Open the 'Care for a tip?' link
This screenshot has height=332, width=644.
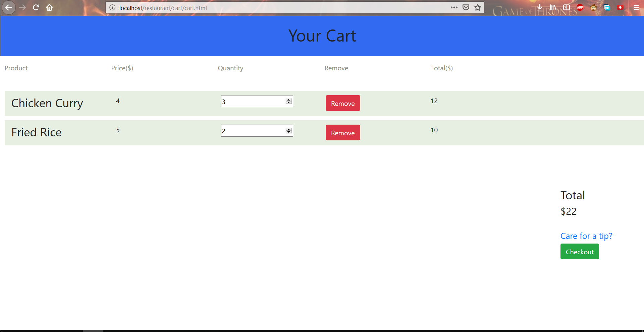[586, 236]
